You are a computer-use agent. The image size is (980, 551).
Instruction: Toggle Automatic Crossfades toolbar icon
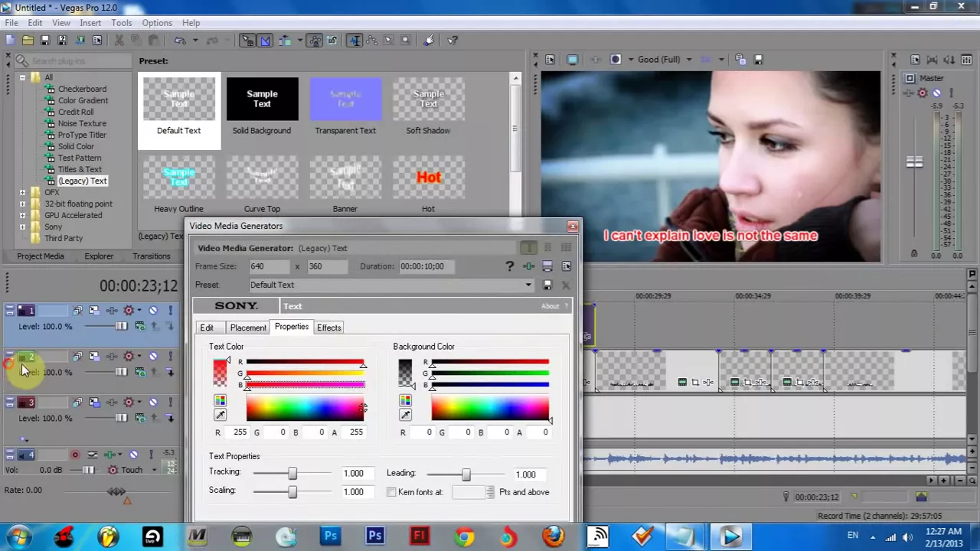[265, 41]
